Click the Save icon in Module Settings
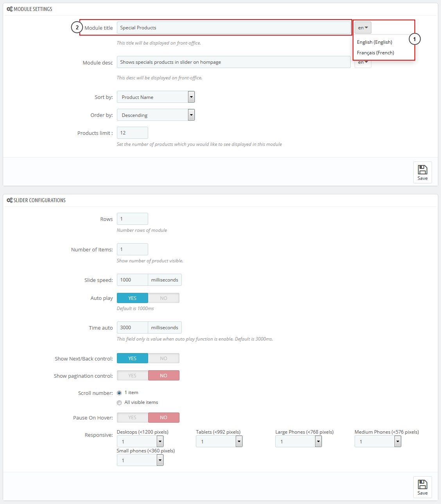The image size is (441, 504). click(422, 170)
